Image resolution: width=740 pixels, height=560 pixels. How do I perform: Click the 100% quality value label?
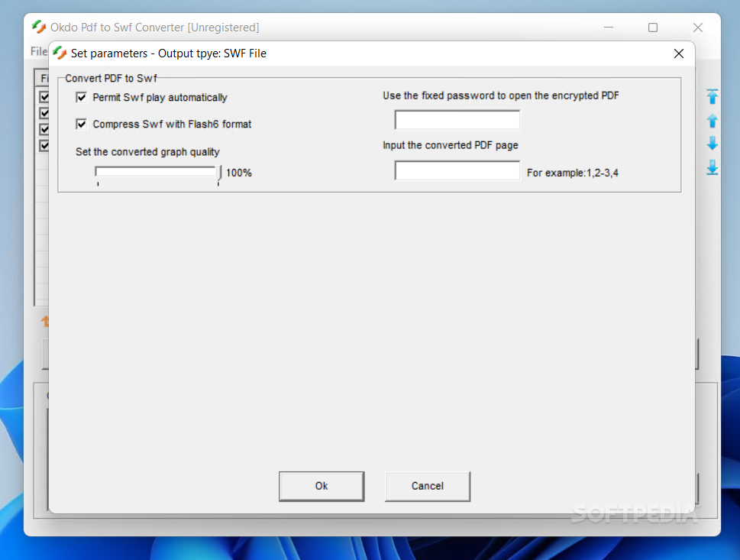click(239, 173)
